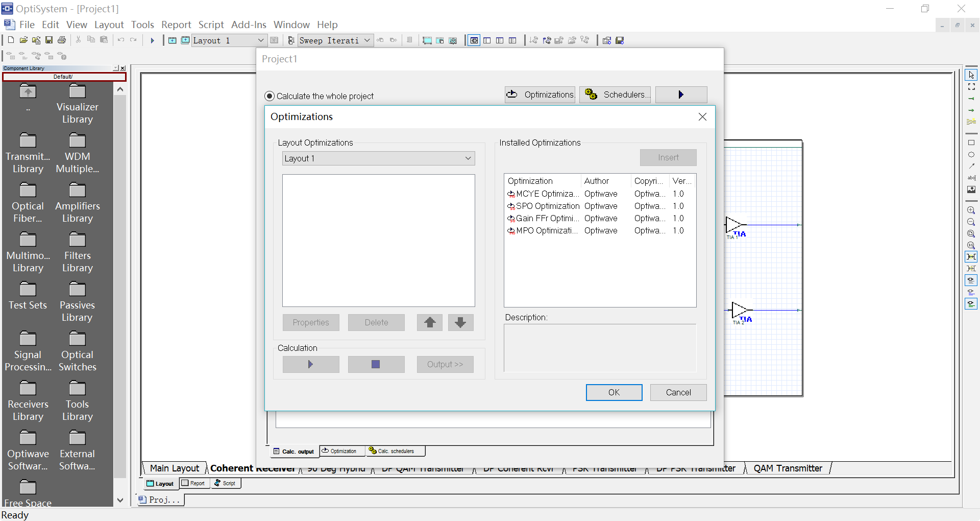Screen dimensions: 980x521
Task: Select the MPO Optimization list entry
Action: coord(600,230)
